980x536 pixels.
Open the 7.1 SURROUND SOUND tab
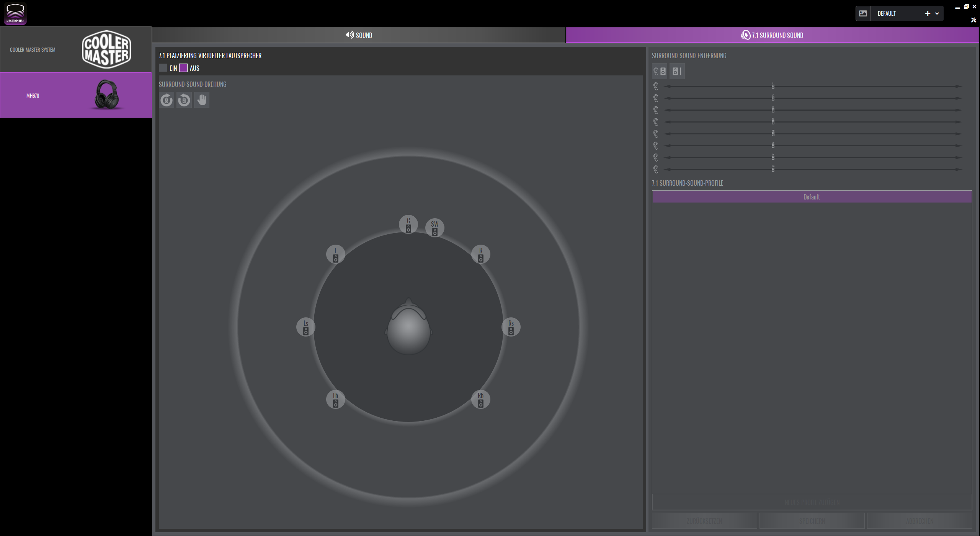tap(772, 35)
